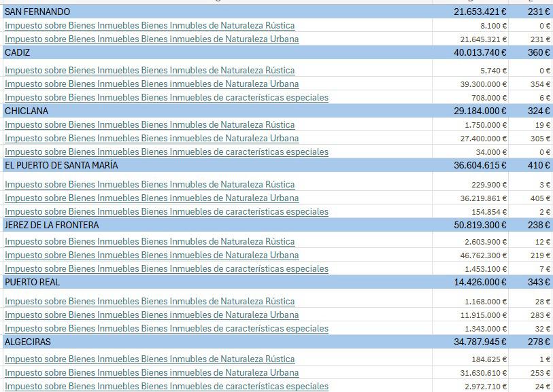
Task: Click Puerto Real's Naturaleza Urbana link
Action: [x=151, y=315]
